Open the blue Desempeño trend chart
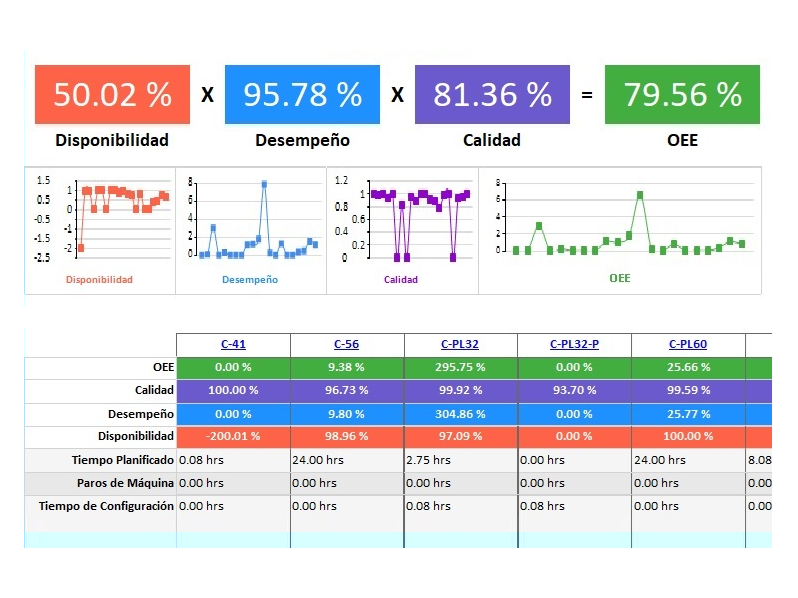 coord(251,229)
